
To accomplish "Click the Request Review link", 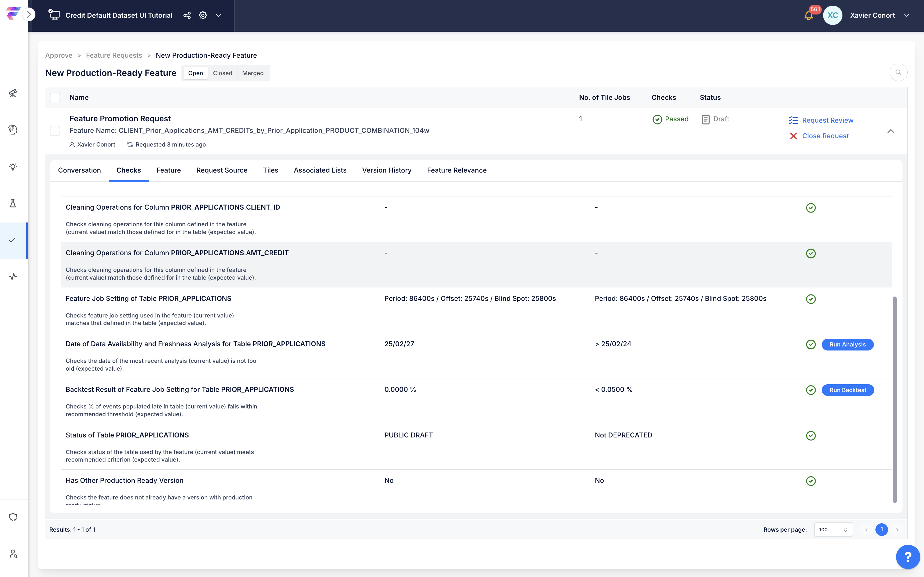I will 827,120.
